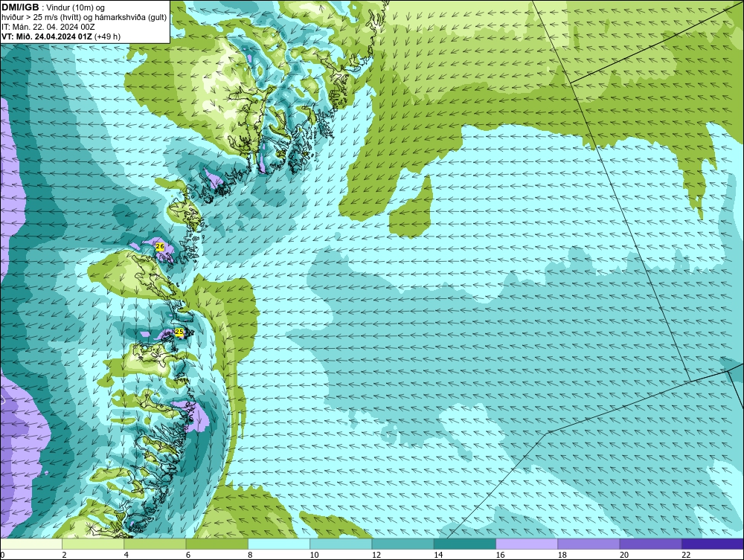Click the 12–14 m/s teal legend swatch
Viewport: 744px width, 560px height.
click(403, 544)
